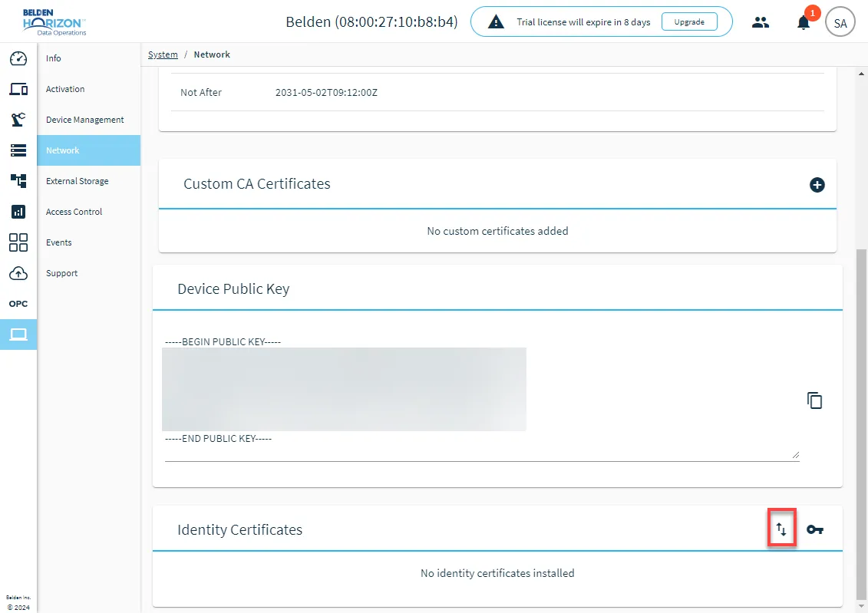The image size is (868, 613).
Task: Click the Belden Horizon logo
Action: click(x=54, y=22)
